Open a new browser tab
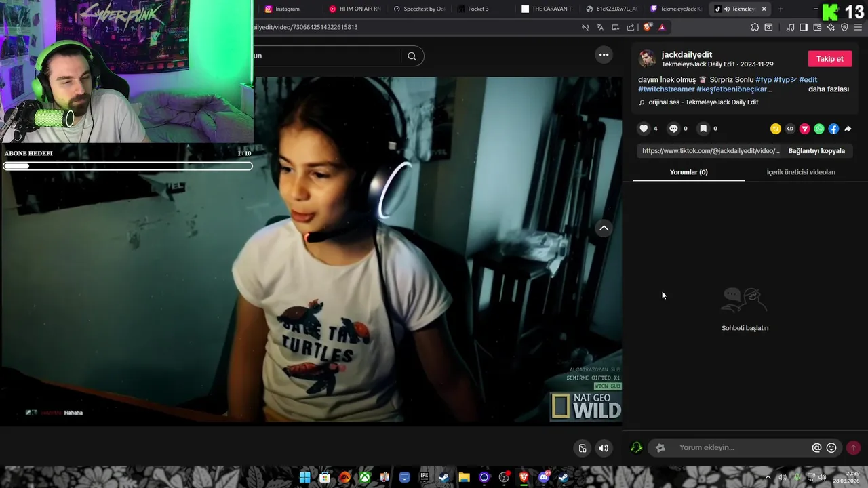This screenshot has width=868, height=488. click(781, 9)
